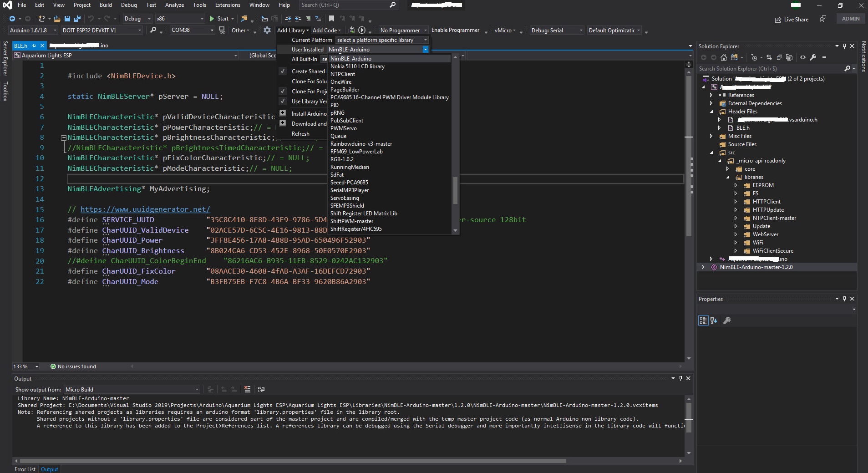Toggle Clone For Project checkbox
Viewport: 868px width, 473px height.
click(x=283, y=91)
